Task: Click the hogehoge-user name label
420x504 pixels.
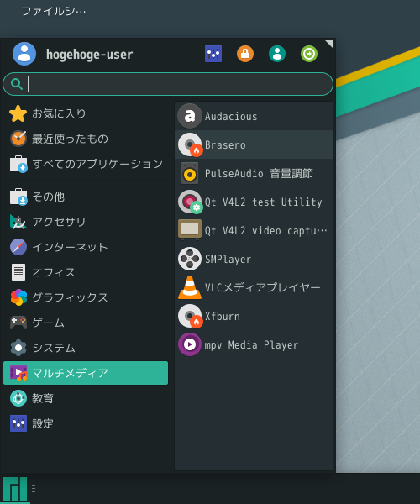Action: pyautogui.click(x=89, y=55)
